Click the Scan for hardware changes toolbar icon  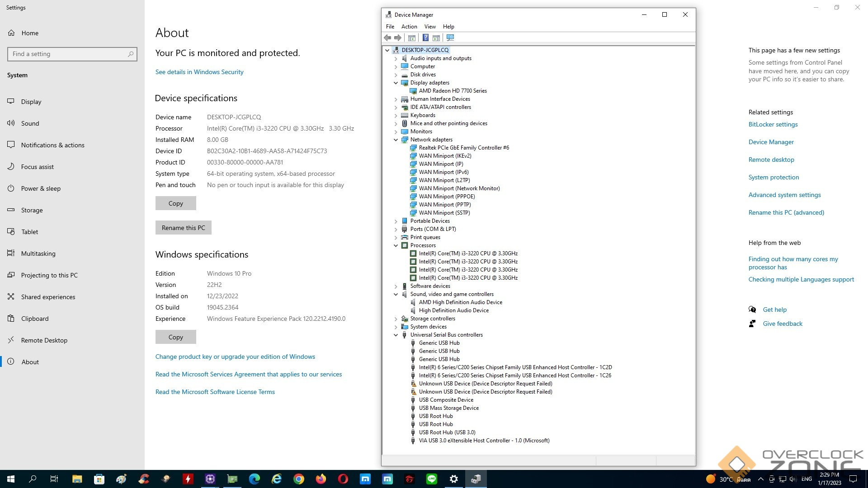point(450,38)
